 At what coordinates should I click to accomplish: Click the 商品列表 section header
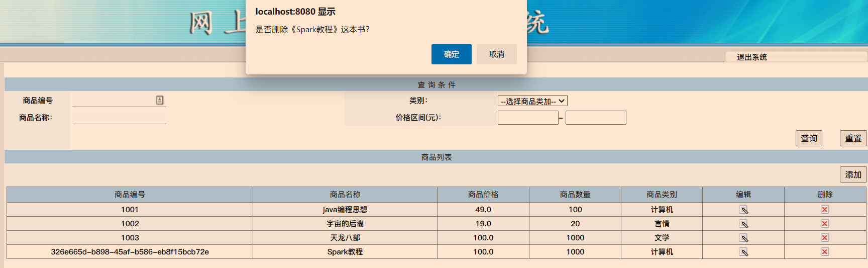coord(436,157)
